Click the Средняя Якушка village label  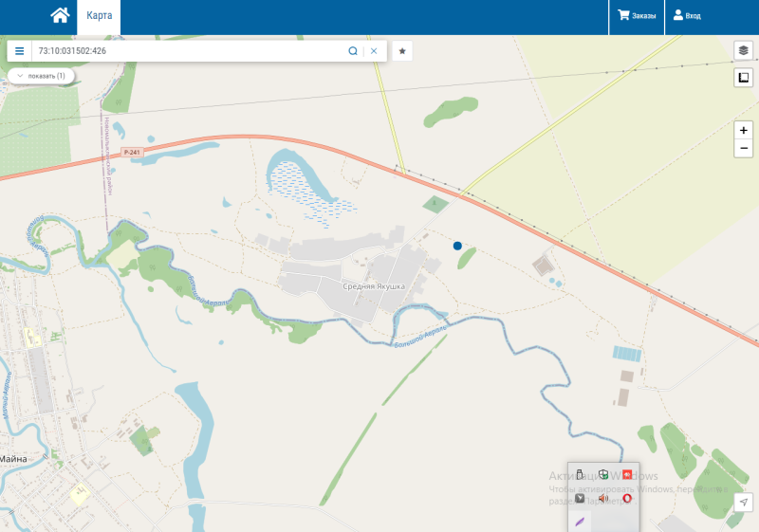click(374, 286)
